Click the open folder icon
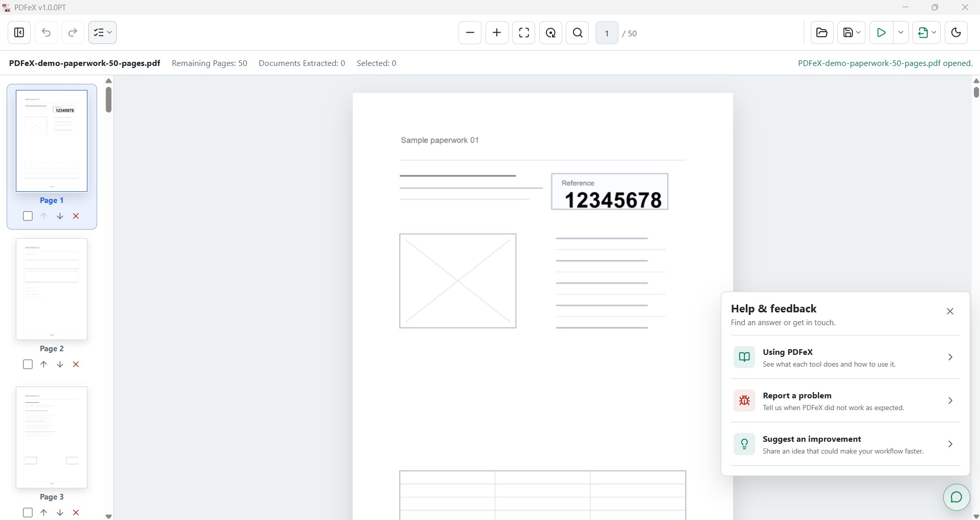The height and width of the screenshot is (520, 980). tap(822, 33)
